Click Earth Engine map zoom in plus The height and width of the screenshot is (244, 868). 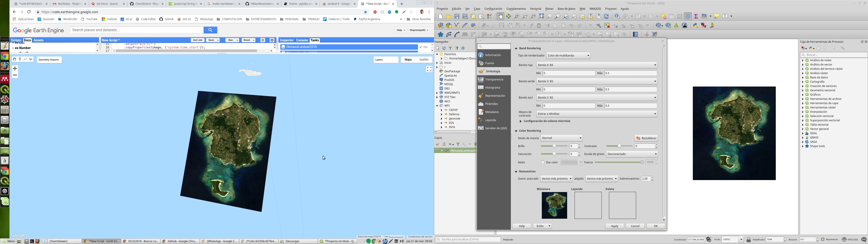click(x=15, y=68)
